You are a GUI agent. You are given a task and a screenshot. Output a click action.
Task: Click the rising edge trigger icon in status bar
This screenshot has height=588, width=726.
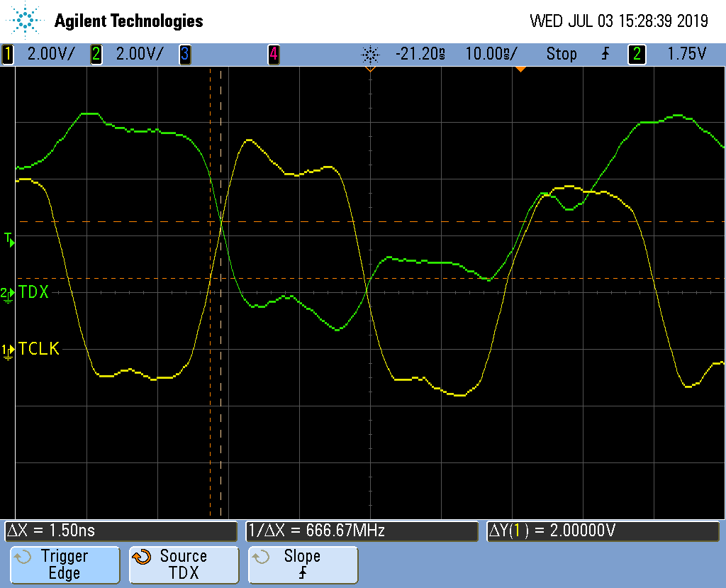605,54
